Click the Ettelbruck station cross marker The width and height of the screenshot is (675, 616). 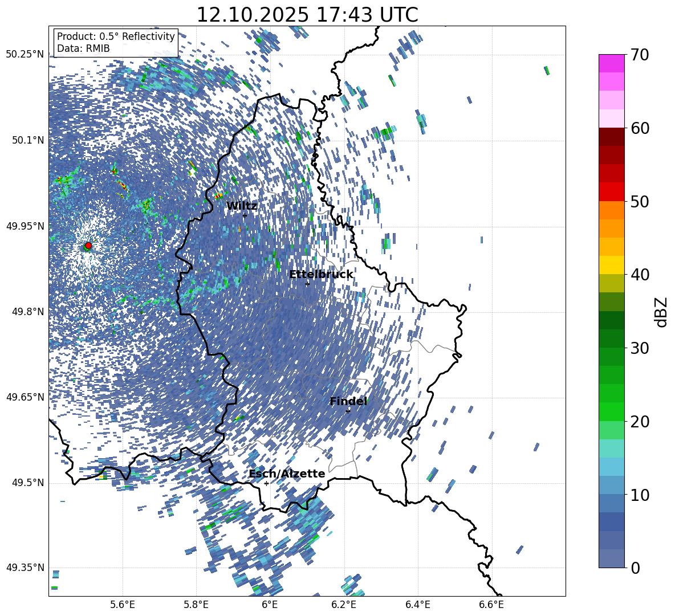coord(307,284)
